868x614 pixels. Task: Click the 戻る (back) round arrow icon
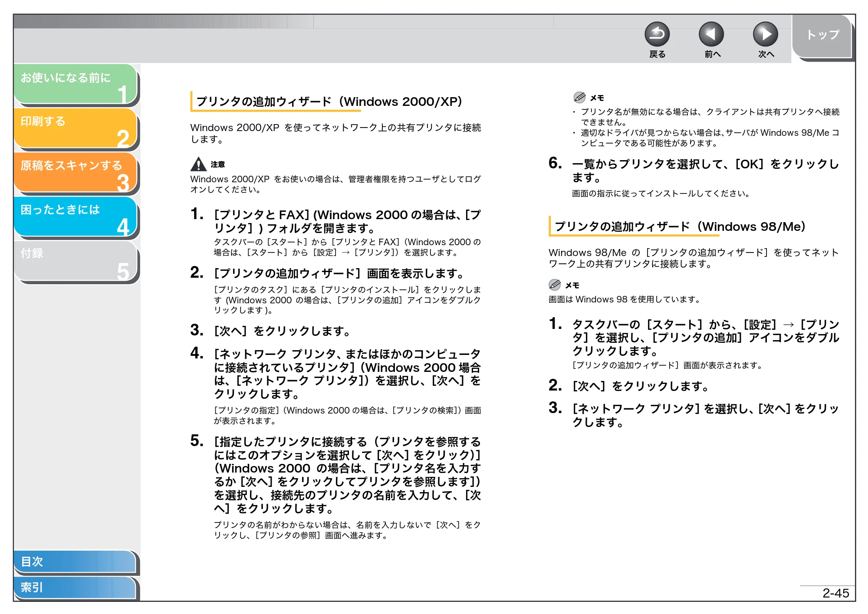click(x=657, y=34)
